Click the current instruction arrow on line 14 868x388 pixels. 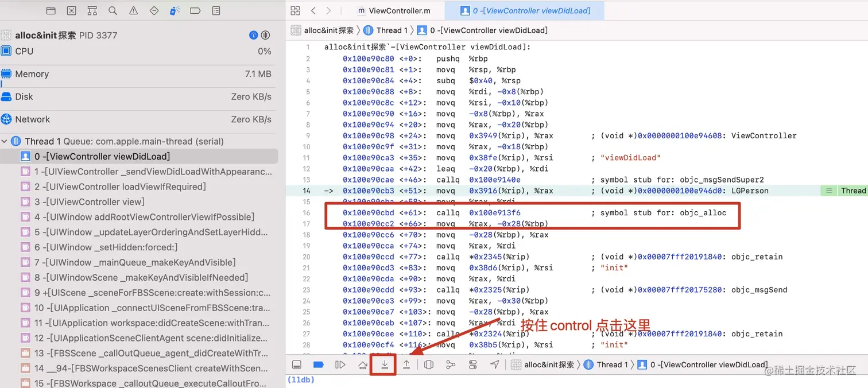[x=328, y=191]
